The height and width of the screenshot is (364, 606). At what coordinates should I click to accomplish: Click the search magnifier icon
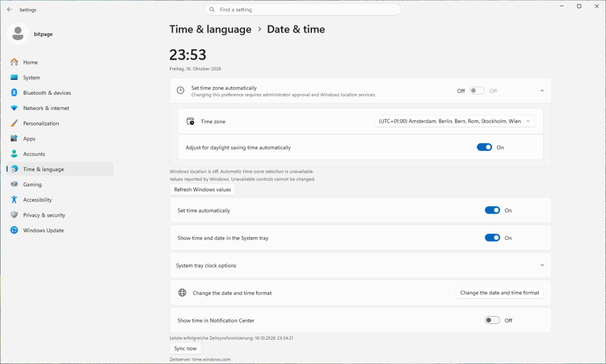(x=212, y=9)
